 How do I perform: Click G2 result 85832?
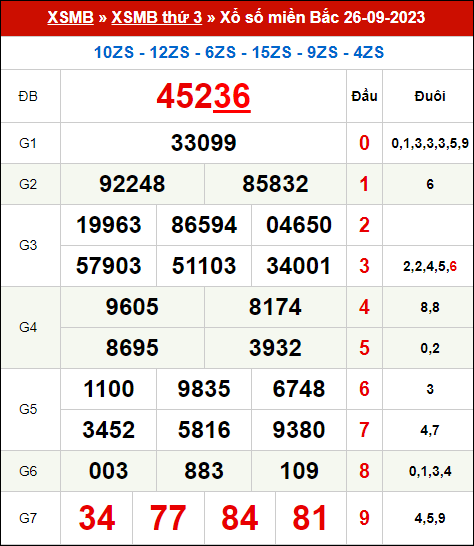pyautogui.click(x=275, y=184)
